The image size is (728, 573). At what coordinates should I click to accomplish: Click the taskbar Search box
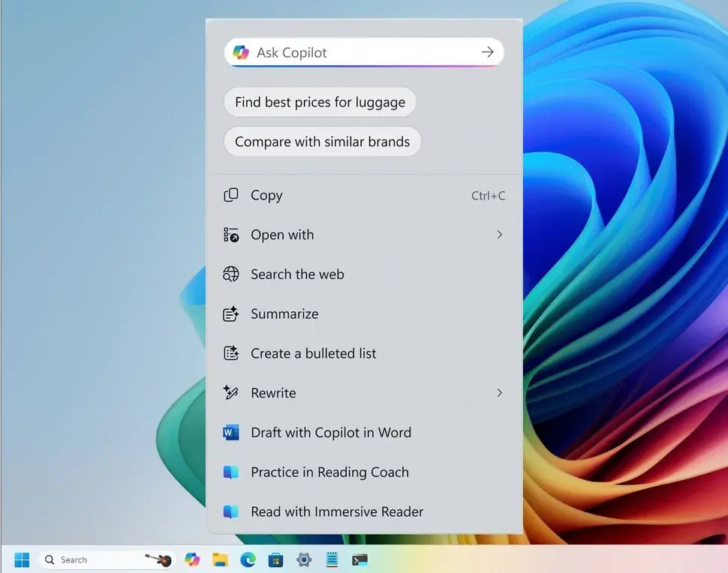pyautogui.click(x=107, y=560)
